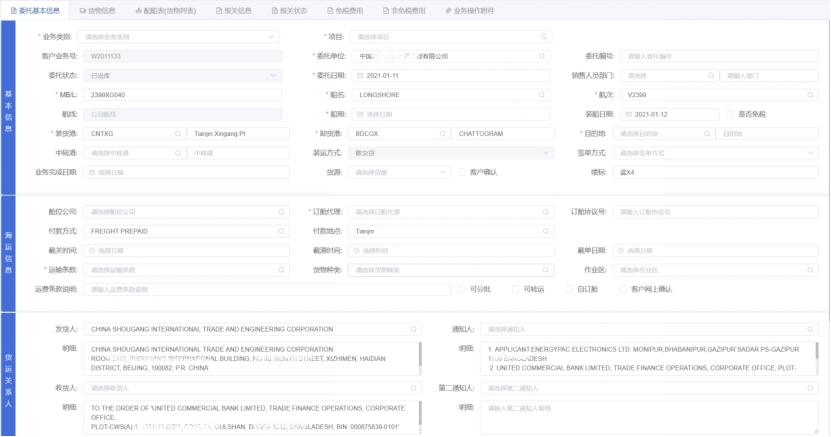The height and width of the screenshot is (437, 831).
Task: Click search icon in 船名 LONGSHORE field
Action: [544, 95]
